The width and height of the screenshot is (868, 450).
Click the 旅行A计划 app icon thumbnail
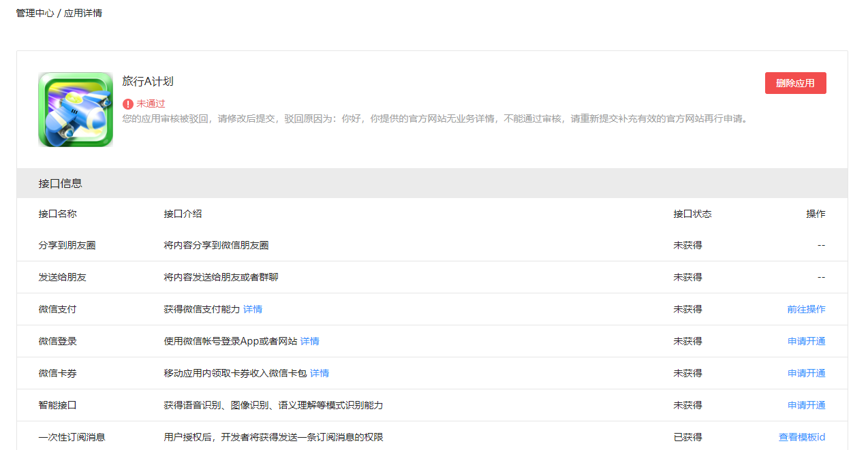(76, 110)
